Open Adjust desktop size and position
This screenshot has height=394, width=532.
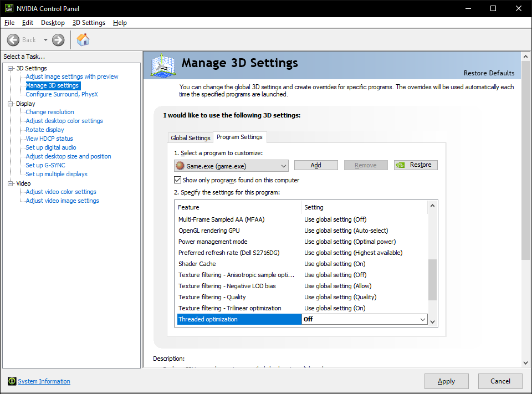(x=68, y=156)
